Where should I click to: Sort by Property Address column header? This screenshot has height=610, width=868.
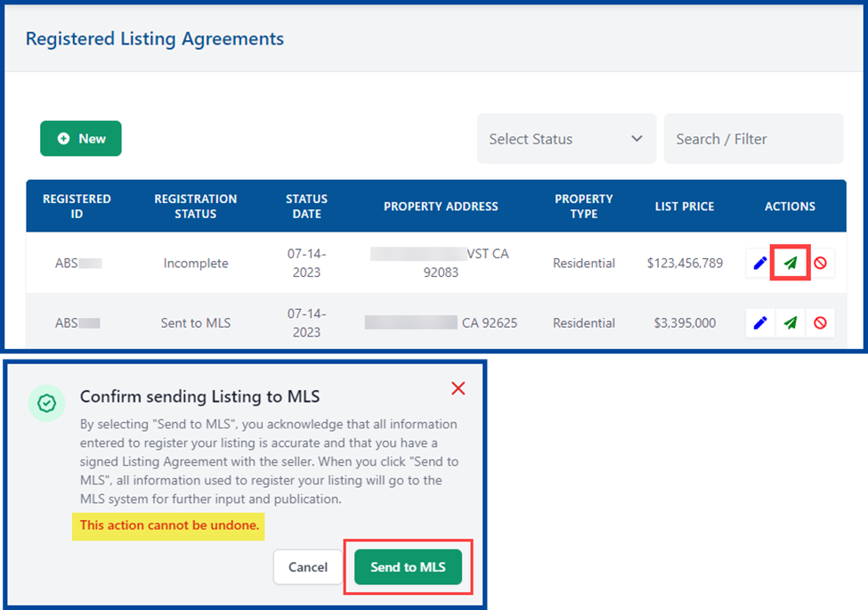[x=441, y=207]
